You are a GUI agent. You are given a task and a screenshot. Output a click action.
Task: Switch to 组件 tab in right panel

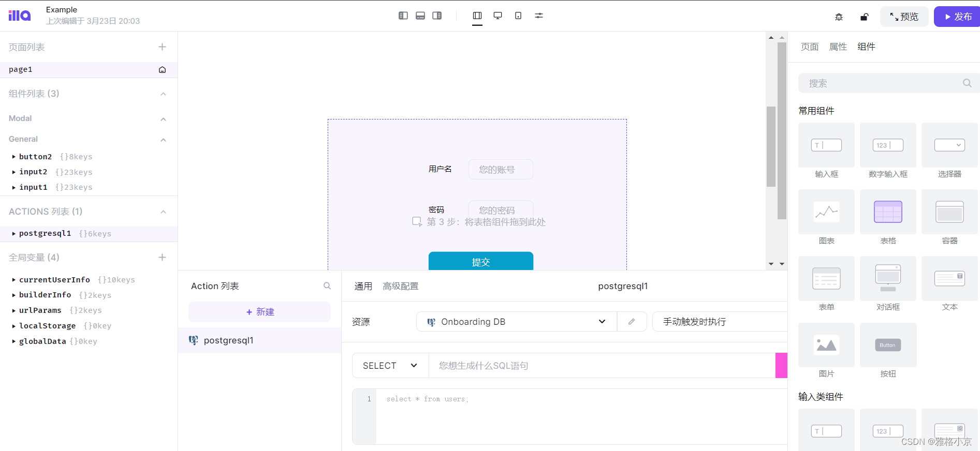click(866, 47)
